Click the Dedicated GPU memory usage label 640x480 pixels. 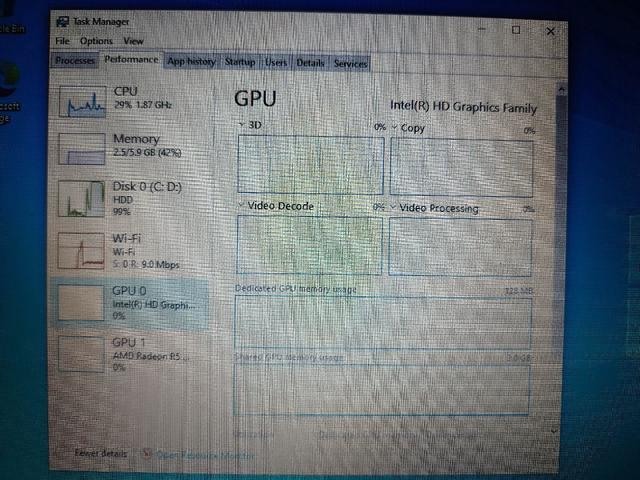296,289
